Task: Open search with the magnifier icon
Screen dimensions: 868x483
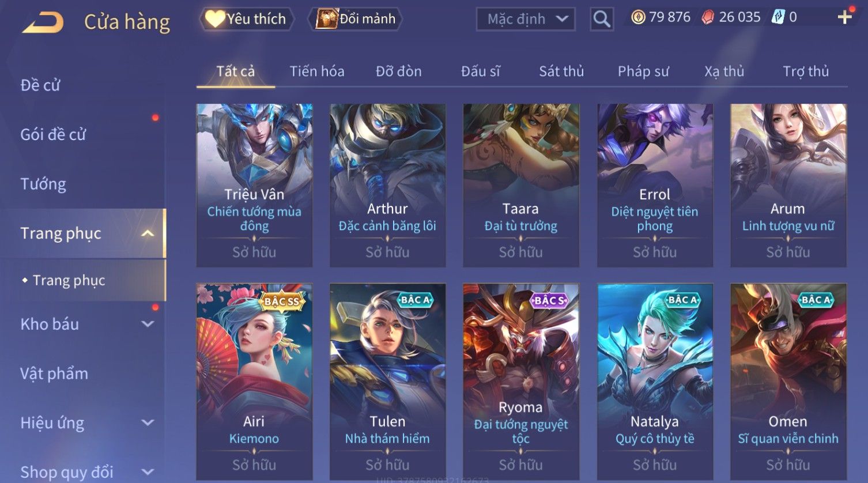Action: 602,19
